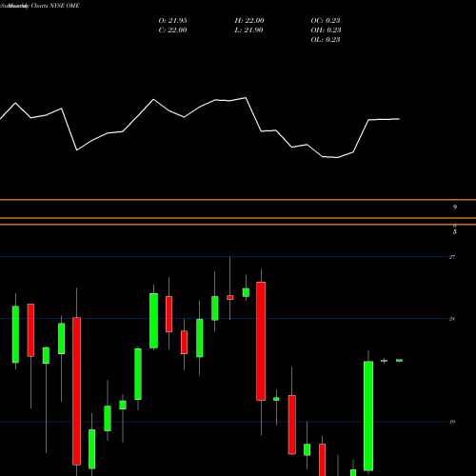Click the '24' price axis label
The image size is (476, 476).
point(452,319)
